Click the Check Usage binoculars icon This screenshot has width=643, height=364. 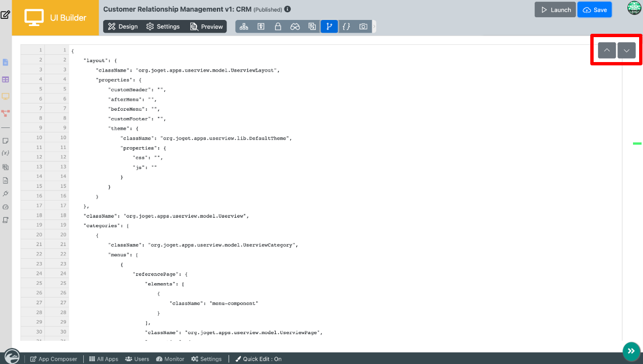pyautogui.click(x=295, y=27)
